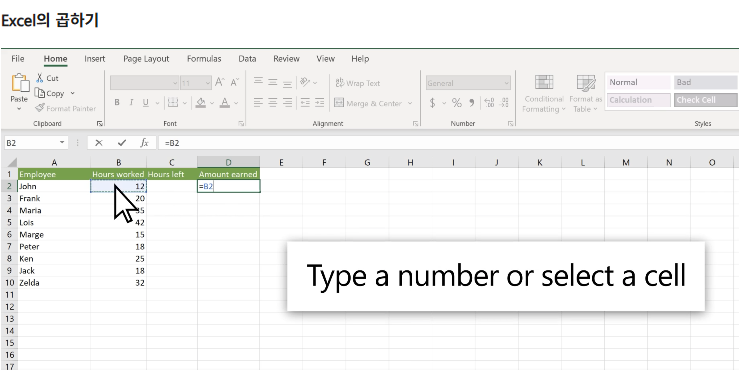Open the font size dropdown
The height and width of the screenshot is (370, 739).
[x=208, y=83]
